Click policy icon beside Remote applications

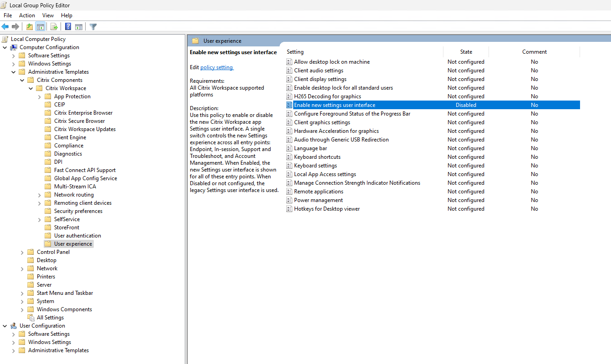click(x=289, y=192)
